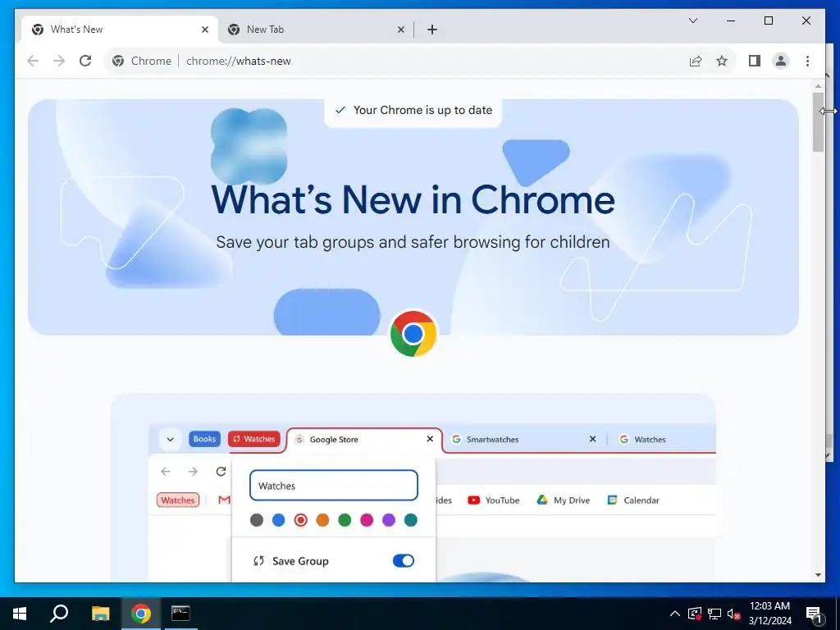Screen dimensions: 840x630
Task: Click the Gmail bookmark icon
Action: point(224,500)
